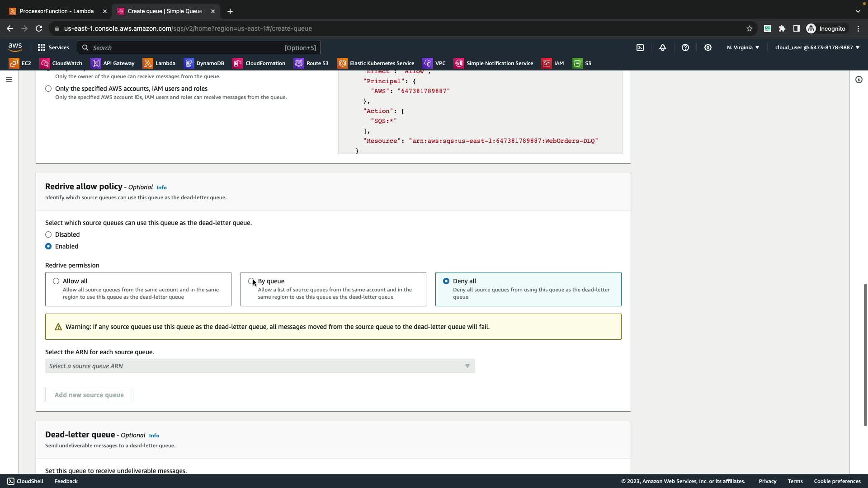Toggle the left side navigation hamburger menu
868x488 pixels.
pyautogui.click(x=9, y=80)
